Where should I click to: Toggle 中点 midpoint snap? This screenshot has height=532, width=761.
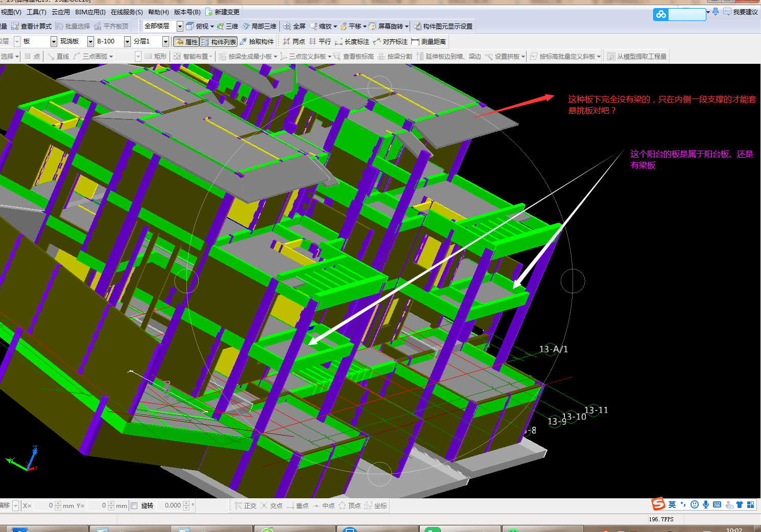(323, 505)
